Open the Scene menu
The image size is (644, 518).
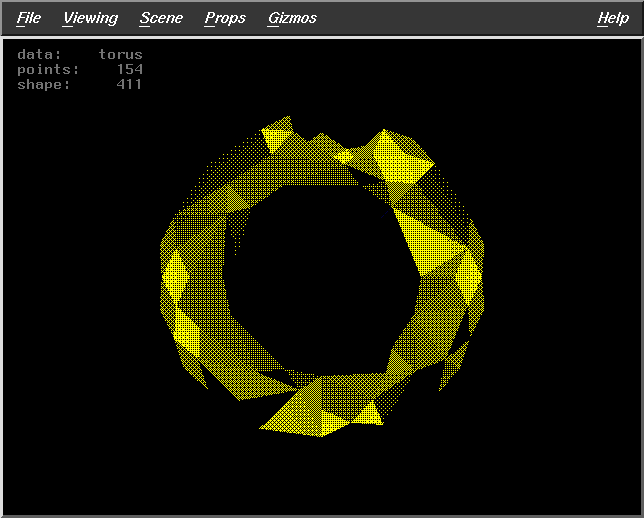click(x=161, y=18)
